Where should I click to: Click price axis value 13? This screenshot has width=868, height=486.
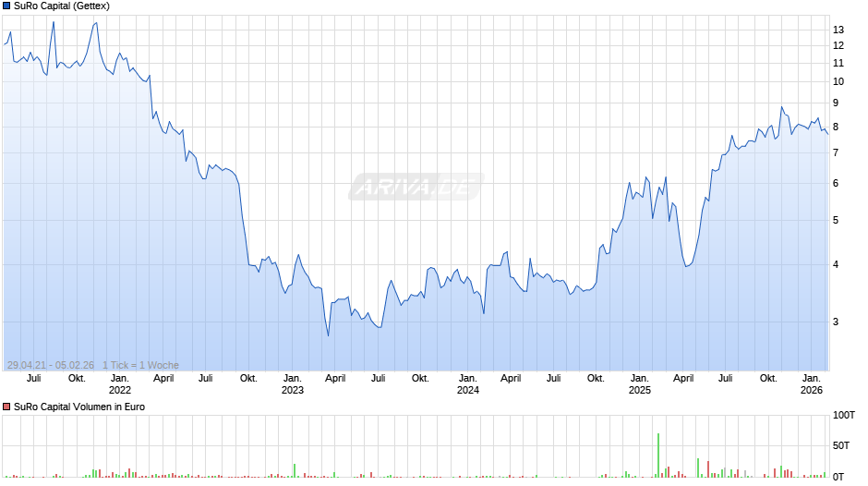[838, 30]
